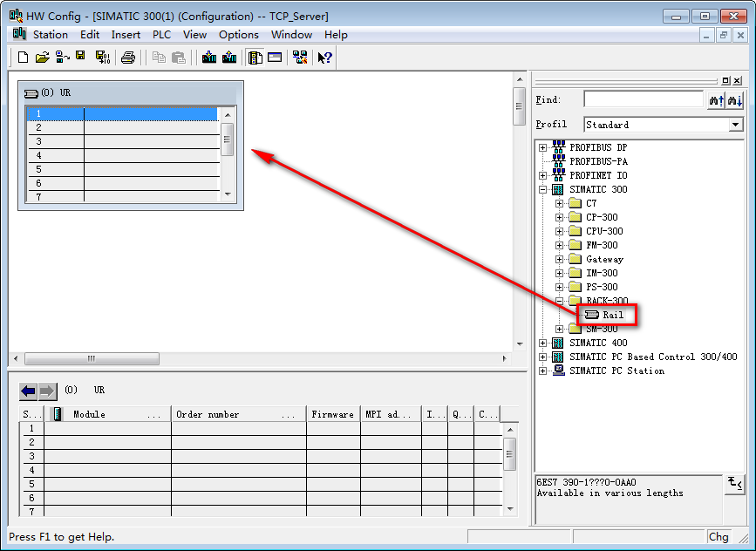
Task: Expand the SIMATIC PC Station node
Action: click(543, 371)
